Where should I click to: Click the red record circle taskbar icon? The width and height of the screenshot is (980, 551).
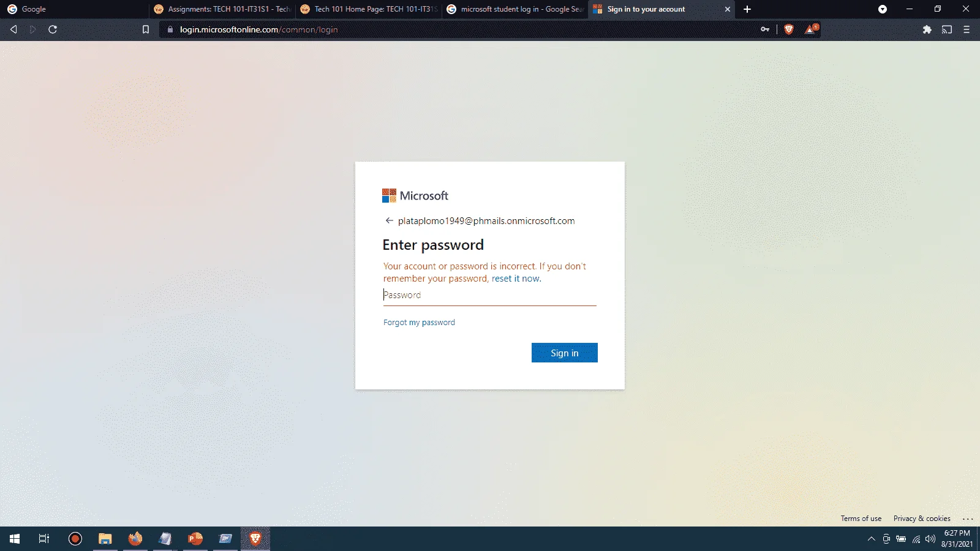click(75, 539)
